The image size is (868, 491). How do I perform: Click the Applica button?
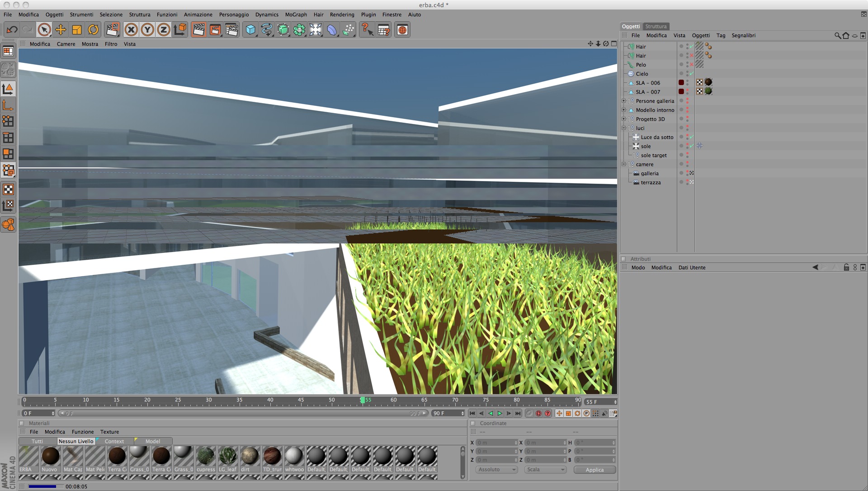[594, 470]
